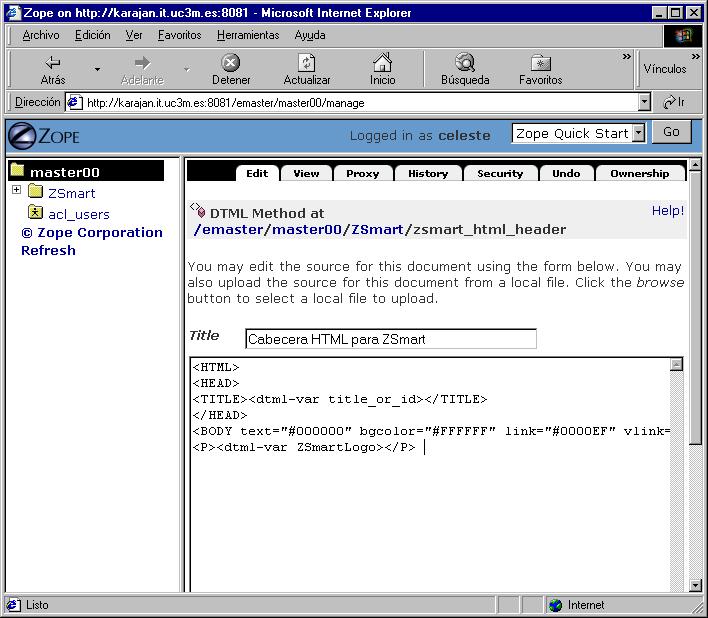
Task: Switch to the History tab
Action: click(428, 173)
